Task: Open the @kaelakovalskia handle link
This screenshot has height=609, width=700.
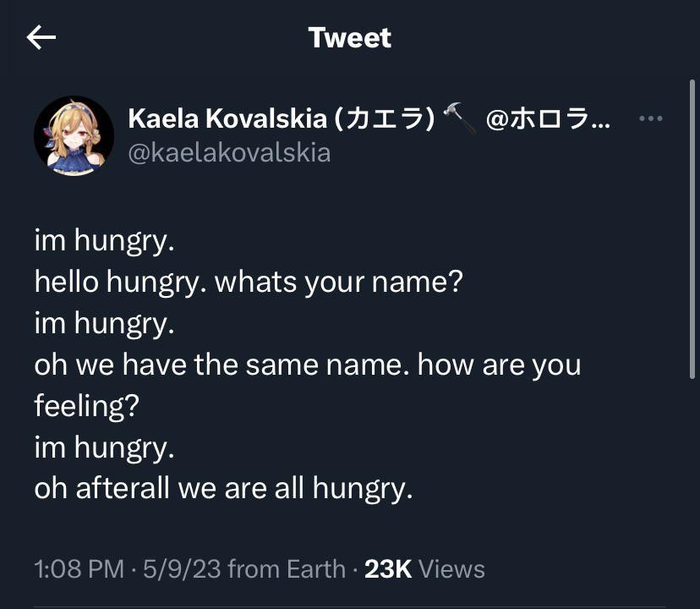Action: point(229,152)
